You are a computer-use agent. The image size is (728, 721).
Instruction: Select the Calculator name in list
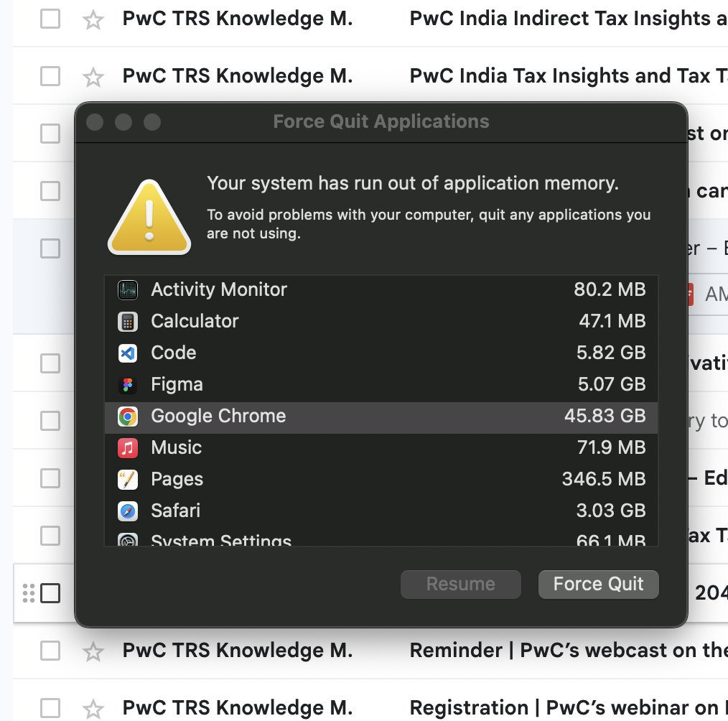pyautogui.click(x=195, y=321)
